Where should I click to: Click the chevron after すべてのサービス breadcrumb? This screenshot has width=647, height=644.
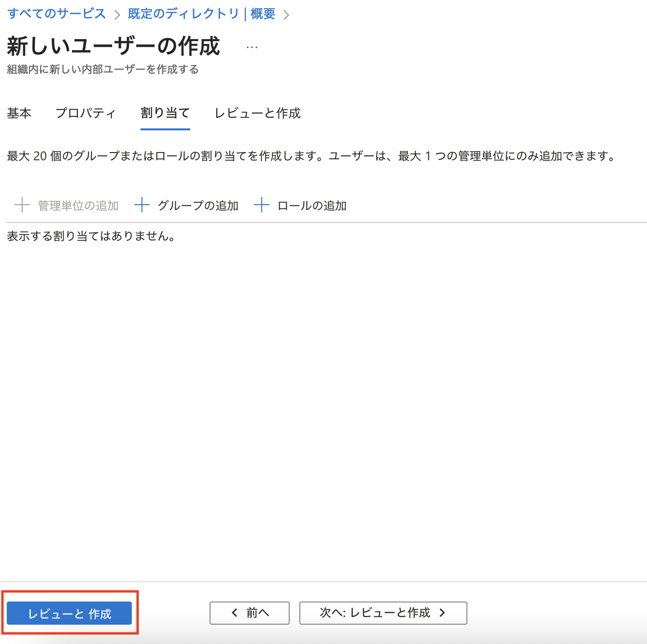point(115,14)
